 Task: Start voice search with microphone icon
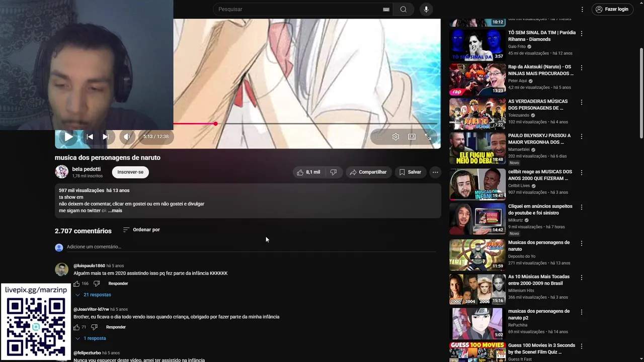[426, 9]
